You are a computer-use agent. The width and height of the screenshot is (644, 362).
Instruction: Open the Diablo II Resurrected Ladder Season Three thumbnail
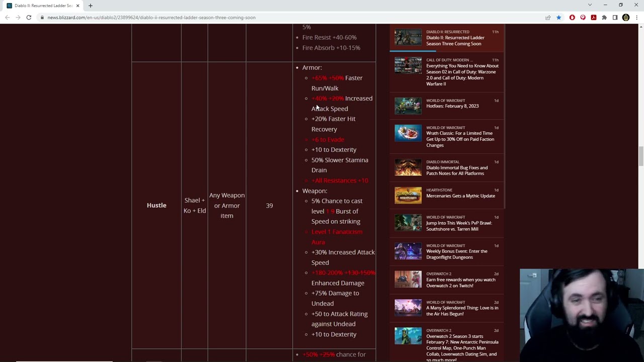pos(408,38)
